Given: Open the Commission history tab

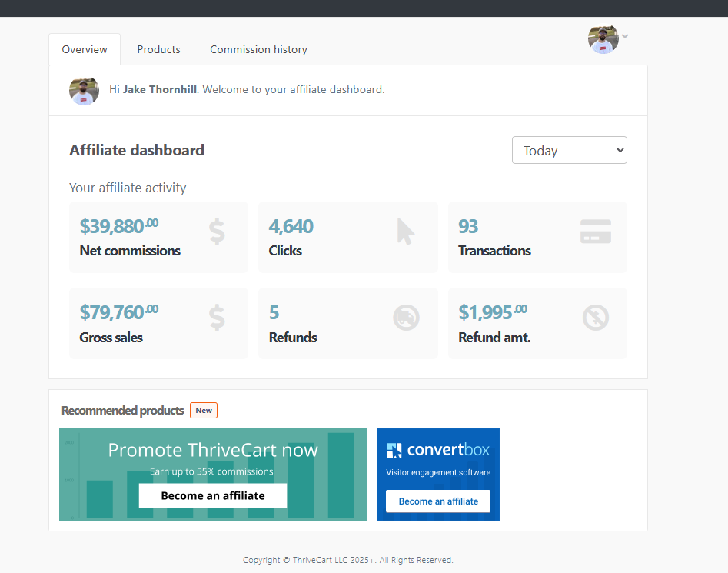Looking at the screenshot, I should [258, 49].
